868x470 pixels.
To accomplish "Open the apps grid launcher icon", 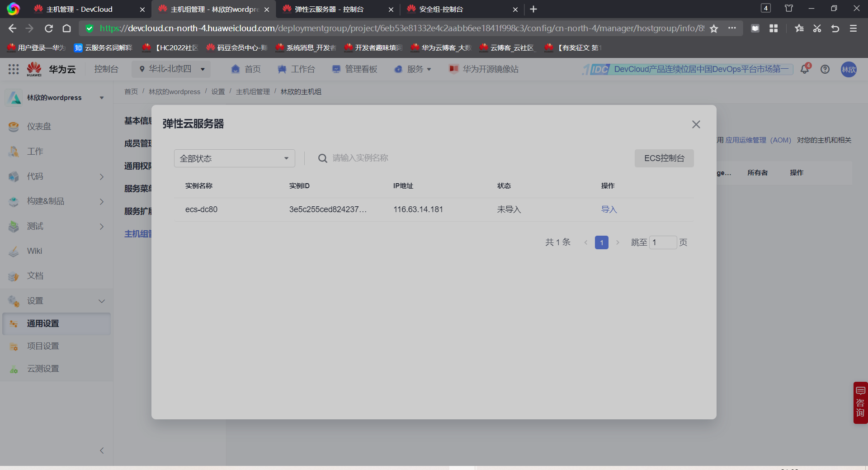I will click(x=14, y=69).
